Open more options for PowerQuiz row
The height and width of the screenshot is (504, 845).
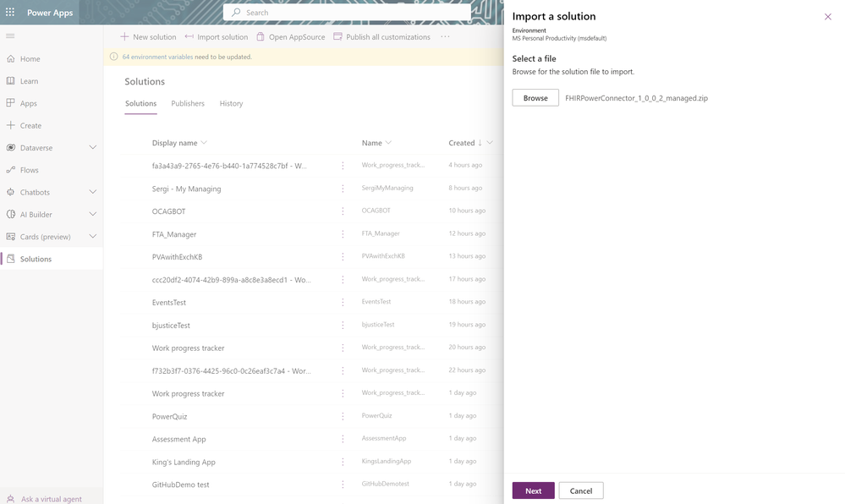[343, 416]
